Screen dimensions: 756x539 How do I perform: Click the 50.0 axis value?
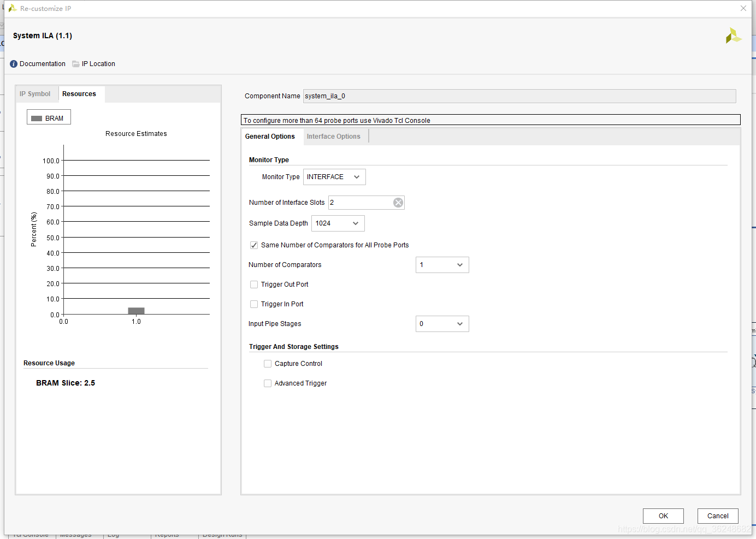[53, 238]
